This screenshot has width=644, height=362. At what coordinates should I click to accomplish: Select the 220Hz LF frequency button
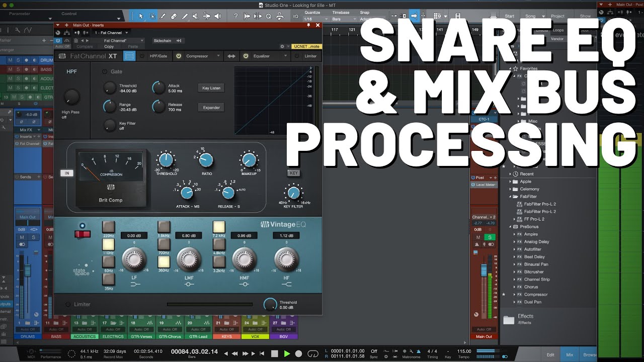(x=108, y=227)
